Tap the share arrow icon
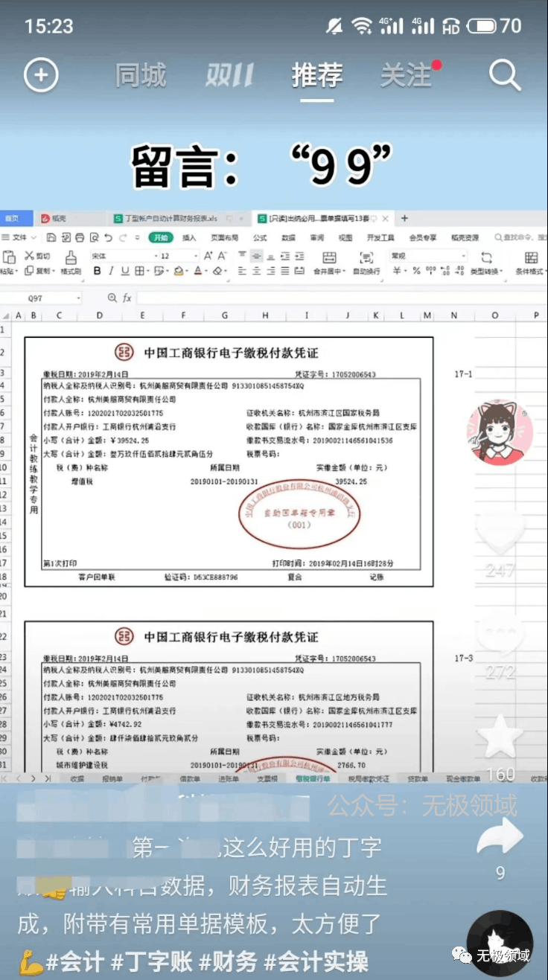The width and height of the screenshot is (548, 980). tap(500, 837)
